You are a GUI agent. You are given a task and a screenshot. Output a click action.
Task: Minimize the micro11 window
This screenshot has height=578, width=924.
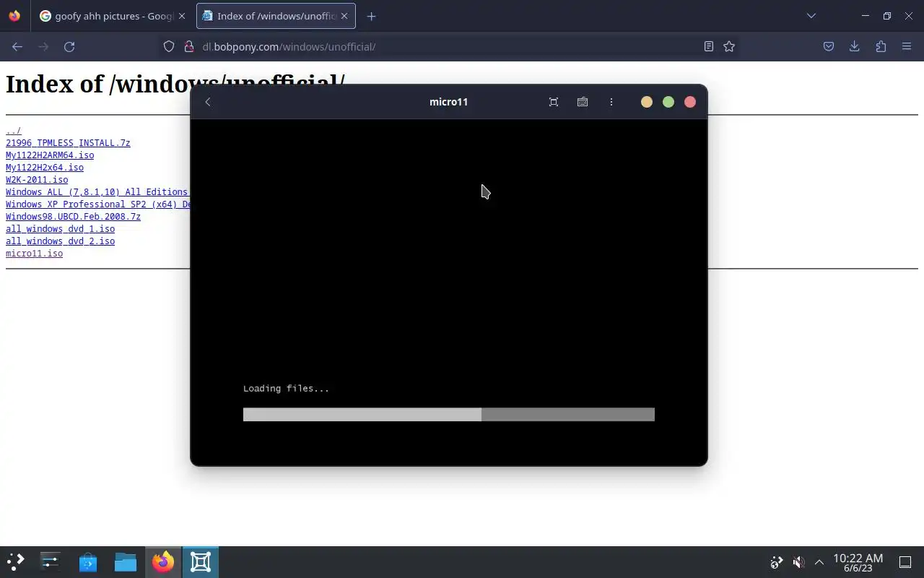pos(647,102)
